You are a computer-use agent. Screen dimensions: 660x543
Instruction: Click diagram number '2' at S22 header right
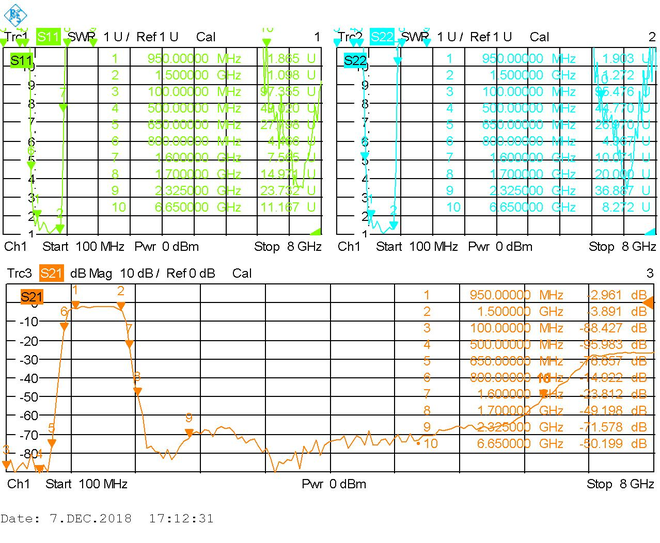click(x=652, y=37)
